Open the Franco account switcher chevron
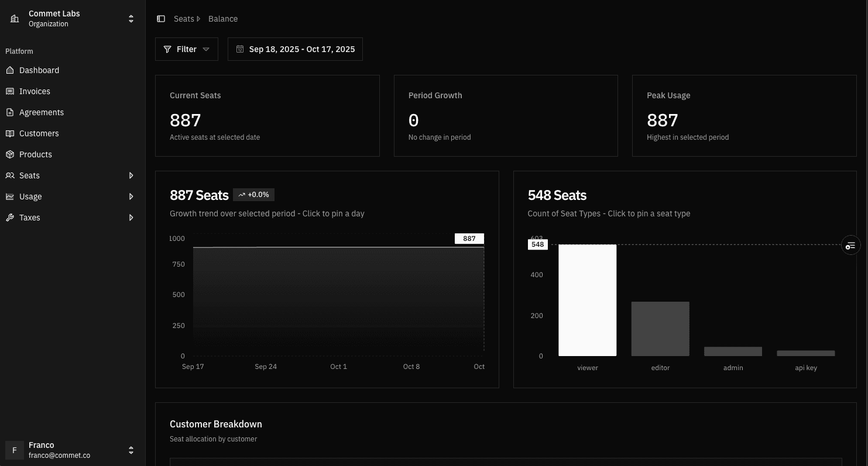The height and width of the screenshot is (466, 868). [131, 450]
